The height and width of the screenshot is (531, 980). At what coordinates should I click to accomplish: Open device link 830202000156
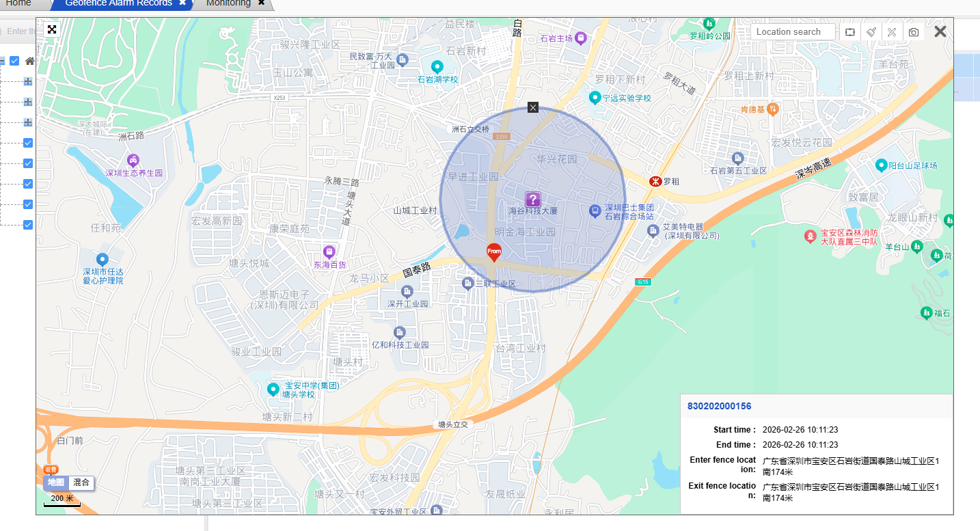point(719,406)
